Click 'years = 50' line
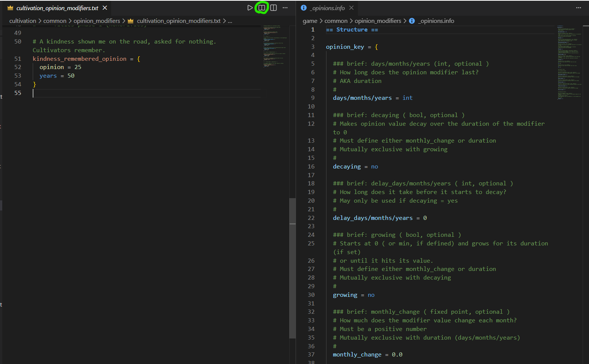This screenshot has width=589, height=364. pos(57,76)
